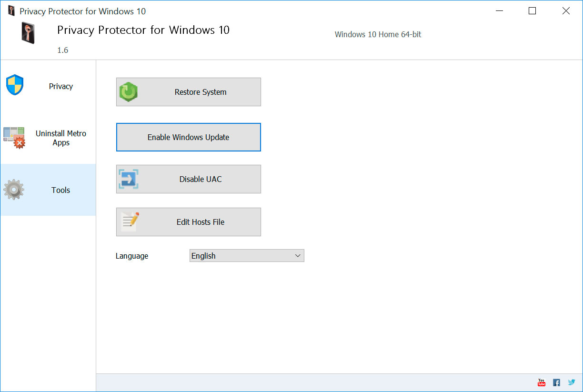Click the Language label
Screen dimensions: 583x392
132,256
